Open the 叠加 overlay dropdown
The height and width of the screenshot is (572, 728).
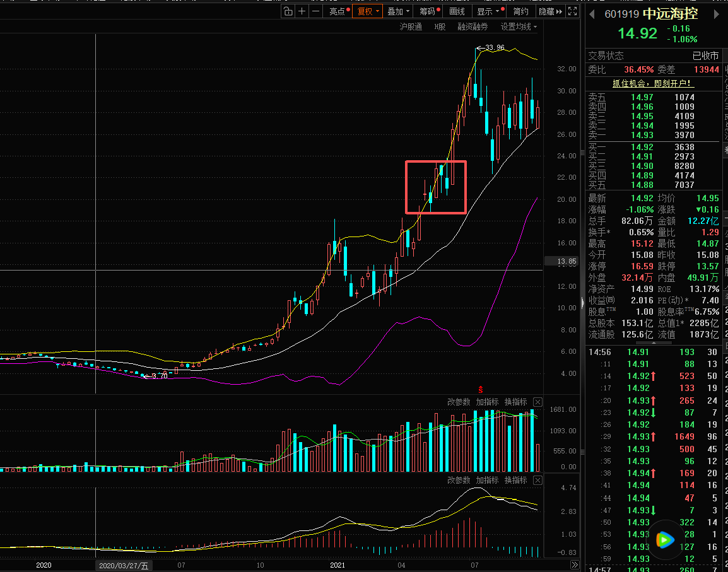[x=398, y=11]
